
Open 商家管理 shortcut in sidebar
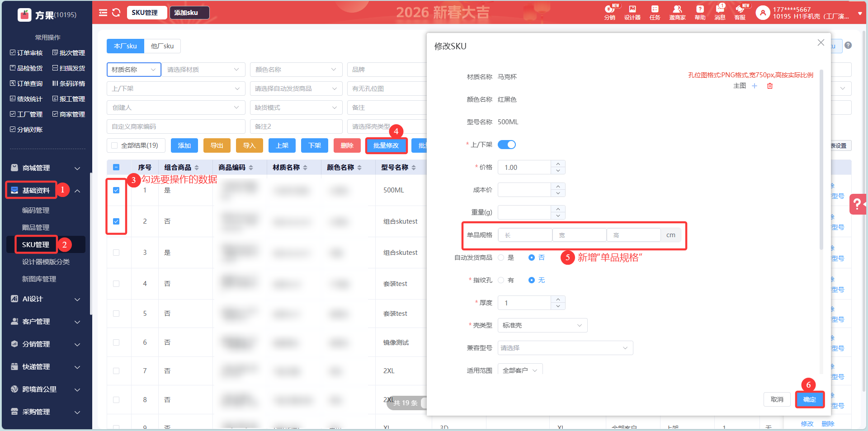click(x=69, y=114)
